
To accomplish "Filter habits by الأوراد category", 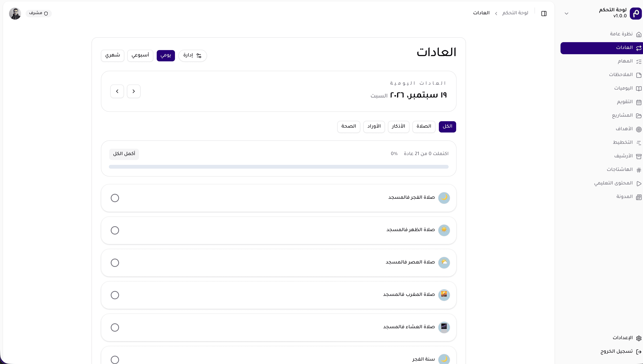I will point(374,127).
